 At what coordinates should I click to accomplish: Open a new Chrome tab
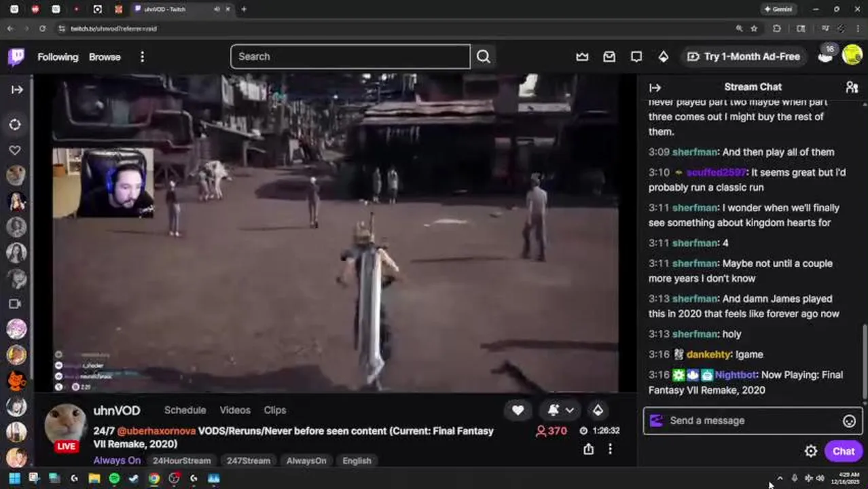point(244,9)
